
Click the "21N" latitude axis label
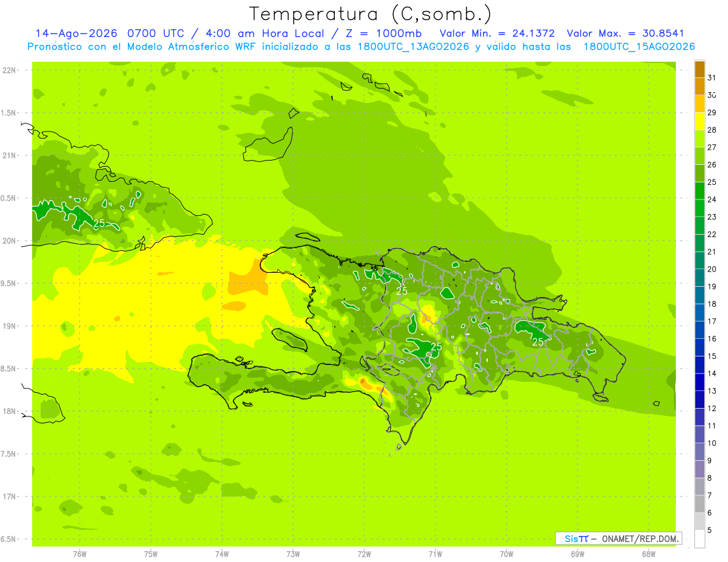(8, 155)
